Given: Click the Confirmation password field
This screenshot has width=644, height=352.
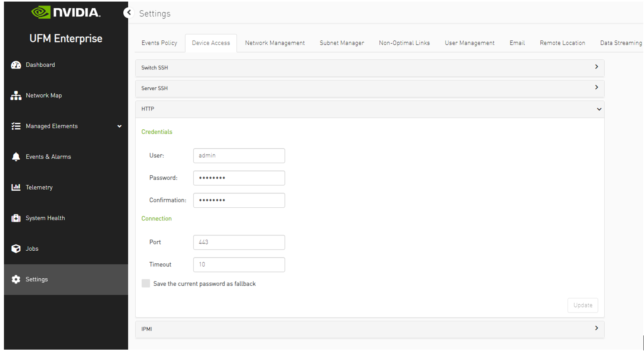Looking at the screenshot, I should click(239, 200).
